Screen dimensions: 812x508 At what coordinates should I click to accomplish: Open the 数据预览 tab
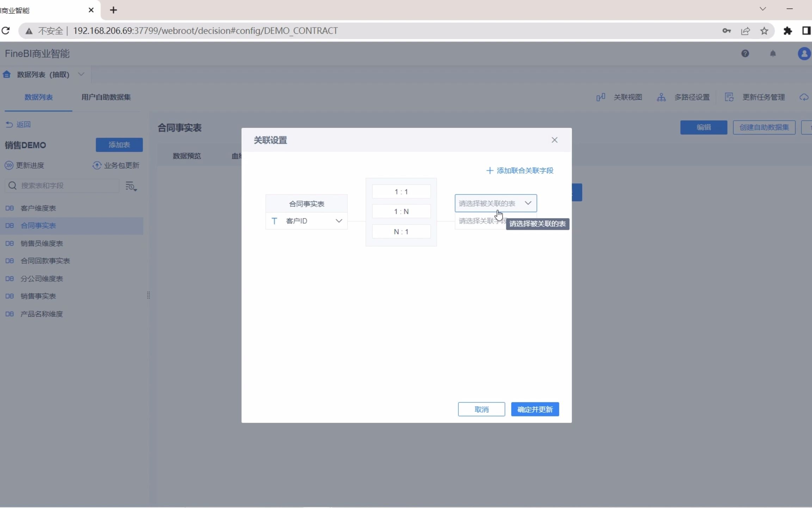[187, 156]
